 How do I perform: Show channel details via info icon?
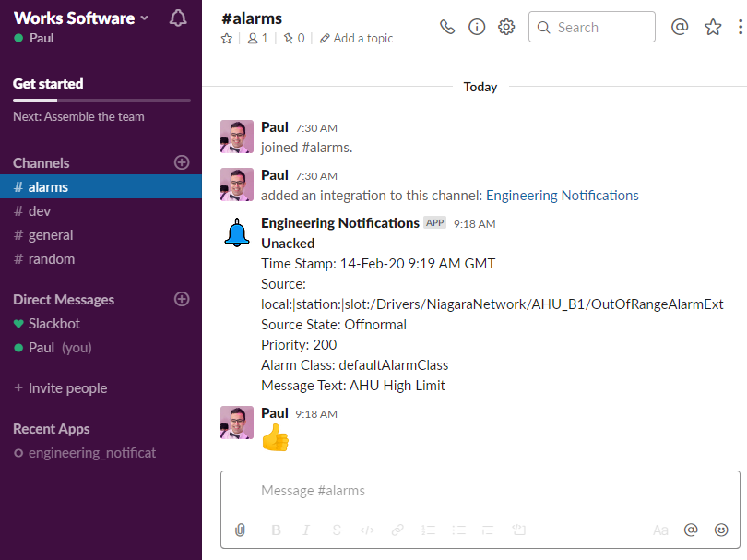[x=477, y=27]
